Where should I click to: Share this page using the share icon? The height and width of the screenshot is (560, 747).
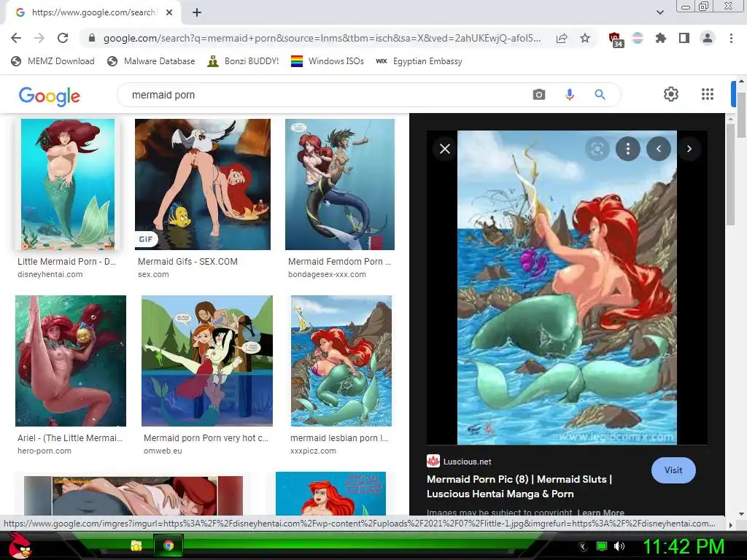(x=562, y=38)
